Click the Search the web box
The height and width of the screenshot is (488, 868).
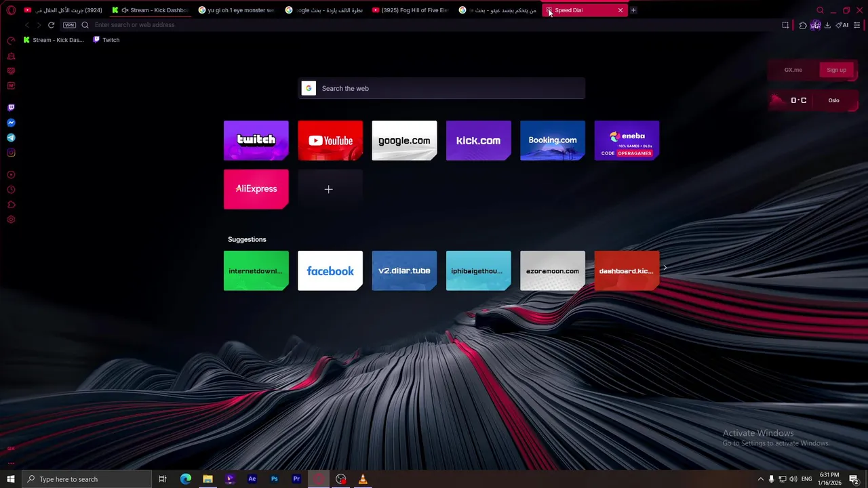[x=442, y=88]
